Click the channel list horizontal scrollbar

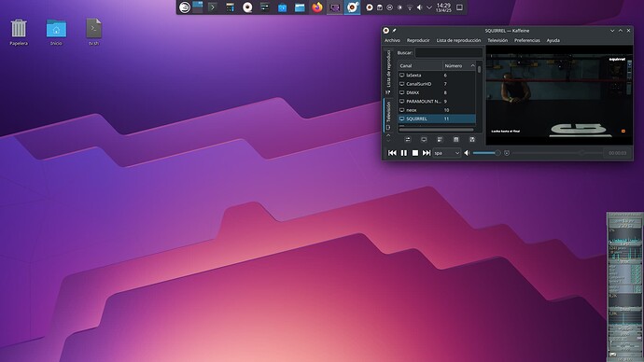tap(437, 130)
